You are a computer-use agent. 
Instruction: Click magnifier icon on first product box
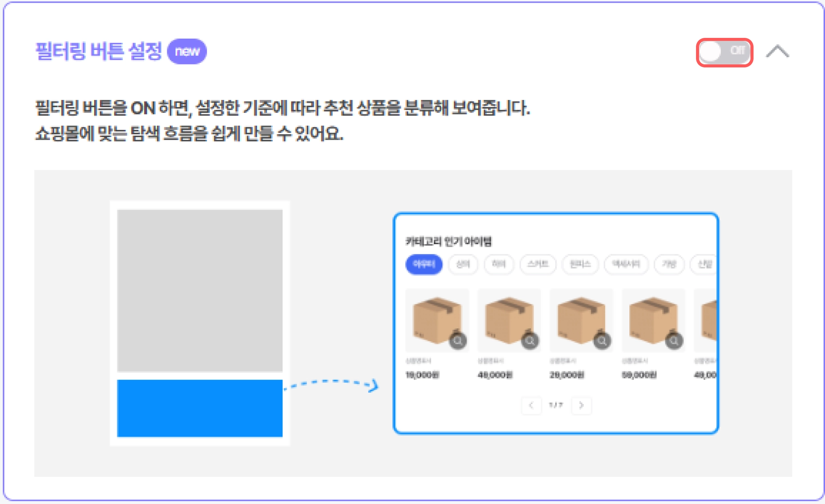coord(458,341)
